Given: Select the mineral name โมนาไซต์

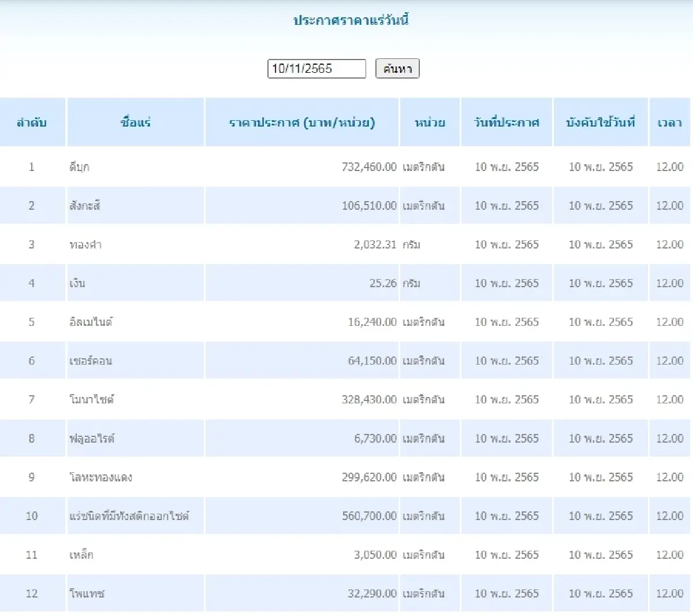Looking at the screenshot, I should [x=92, y=399].
